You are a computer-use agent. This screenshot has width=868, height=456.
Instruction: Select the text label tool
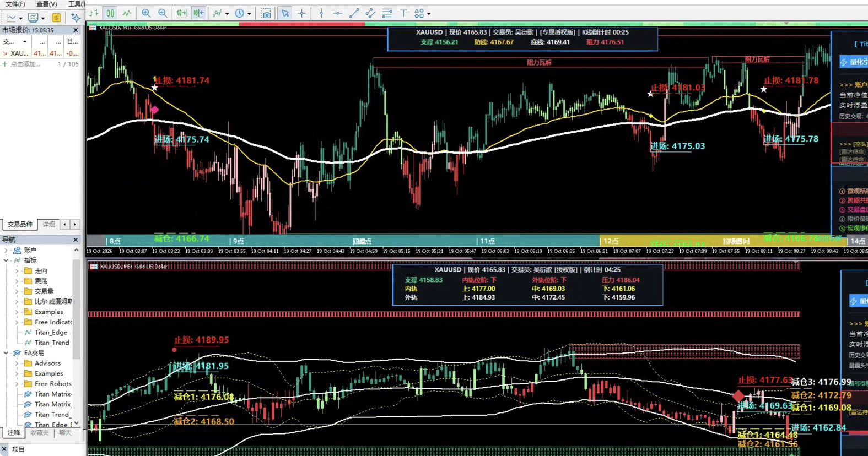point(403,13)
